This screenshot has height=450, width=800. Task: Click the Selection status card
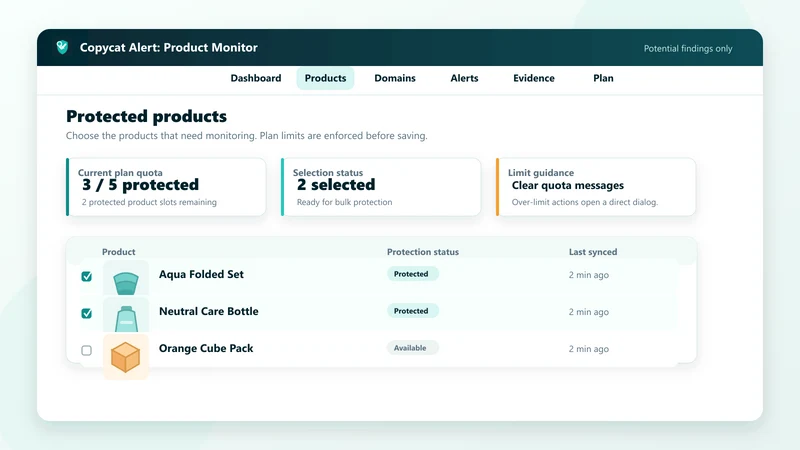(x=381, y=187)
